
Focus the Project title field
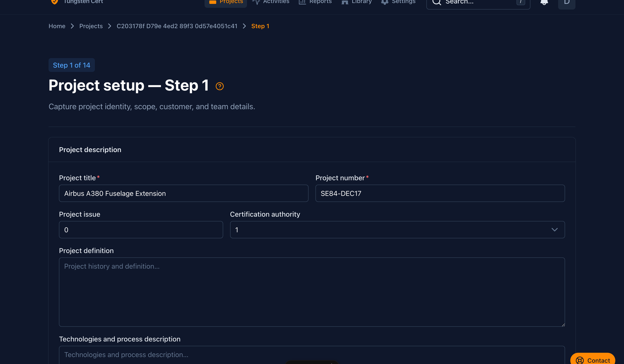point(183,194)
